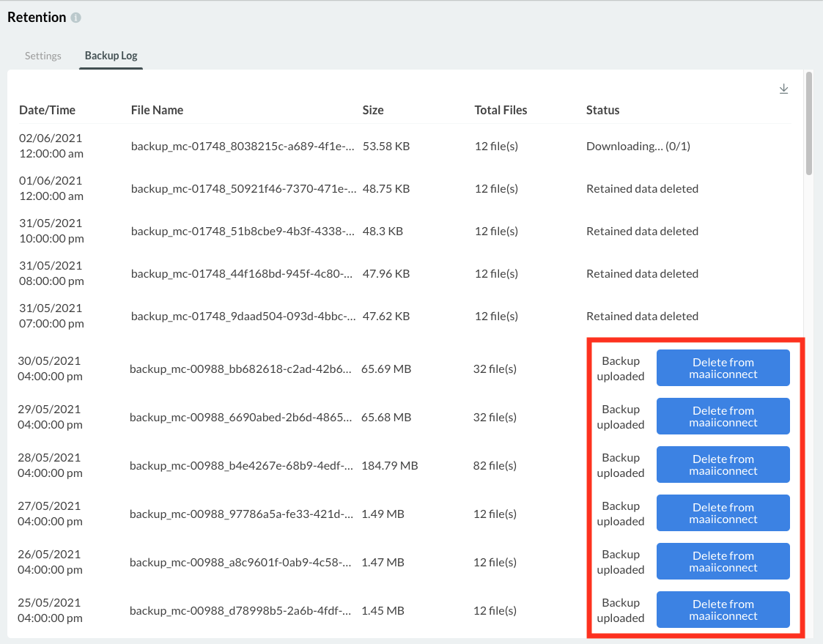
Task: Select file backup_mc-01748_50921f46-7370-471e
Action: [243, 189]
